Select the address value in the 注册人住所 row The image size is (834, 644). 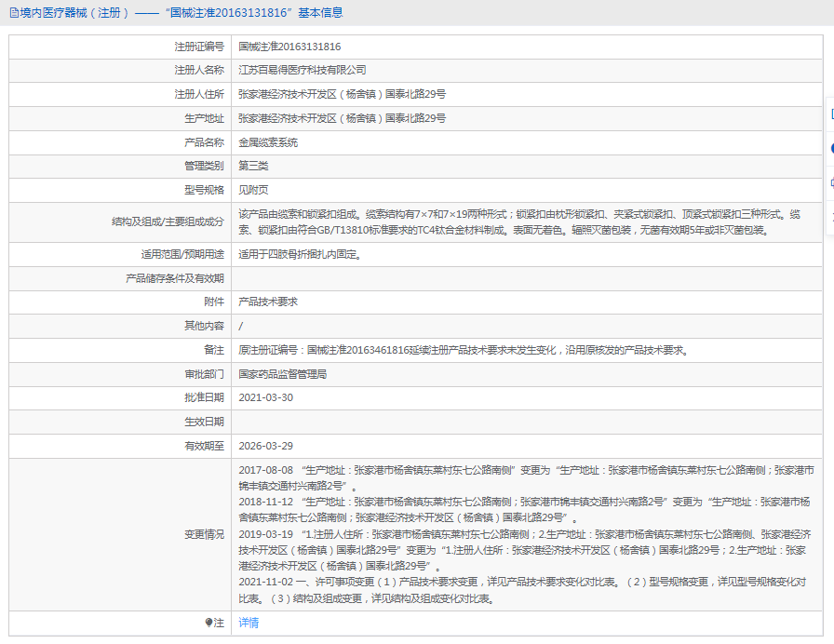coord(342,94)
